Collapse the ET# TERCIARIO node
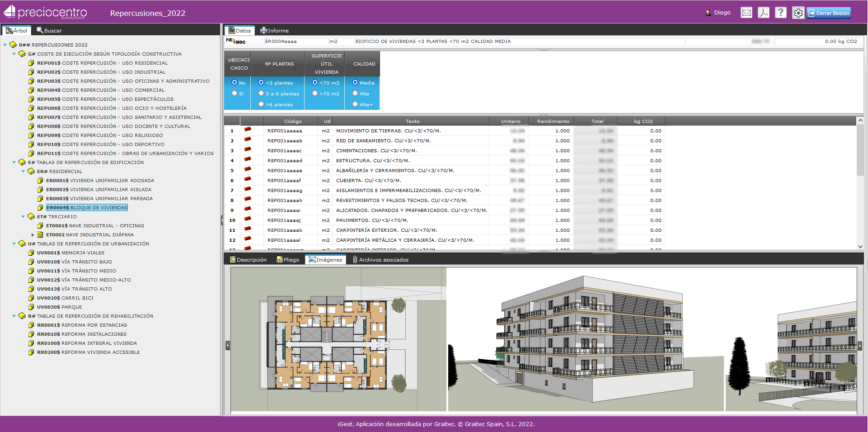The height and width of the screenshot is (432, 868). pos(23,216)
